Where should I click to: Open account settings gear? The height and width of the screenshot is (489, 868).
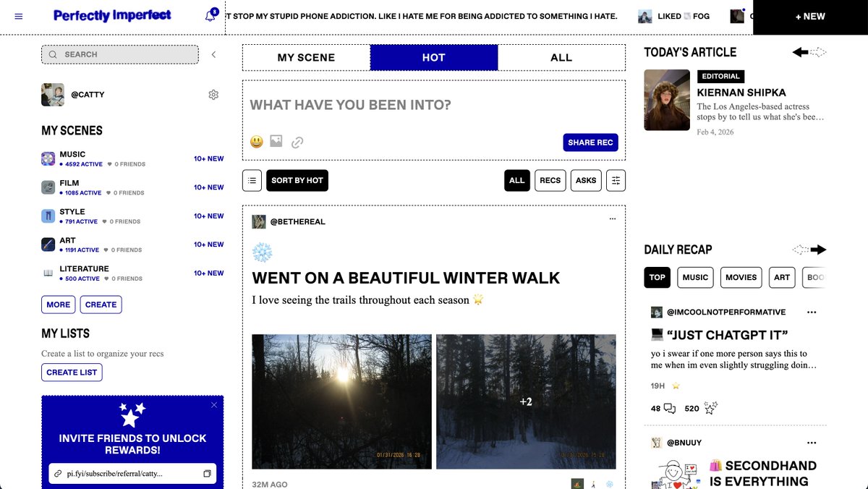click(213, 95)
